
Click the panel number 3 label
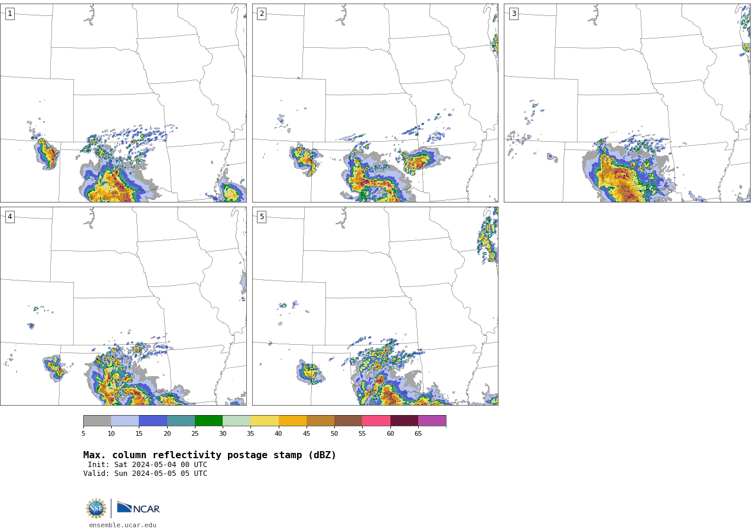coord(513,14)
